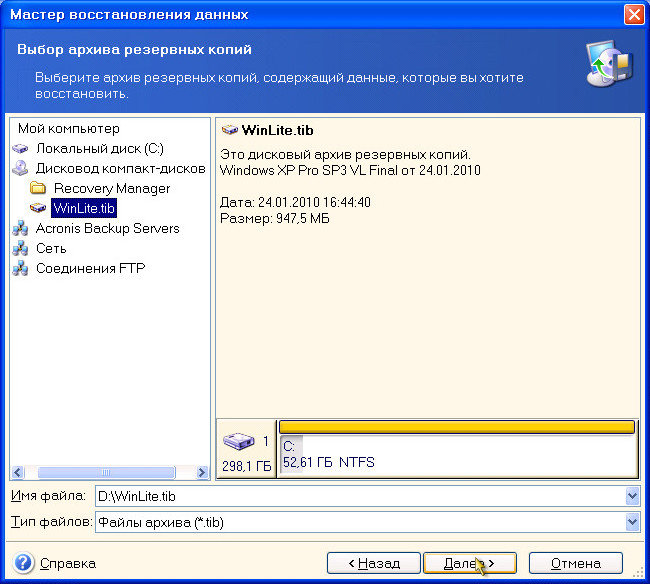
Task: Select Acronis Backup Servers node
Action: pyautogui.click(x=107, y=228)
